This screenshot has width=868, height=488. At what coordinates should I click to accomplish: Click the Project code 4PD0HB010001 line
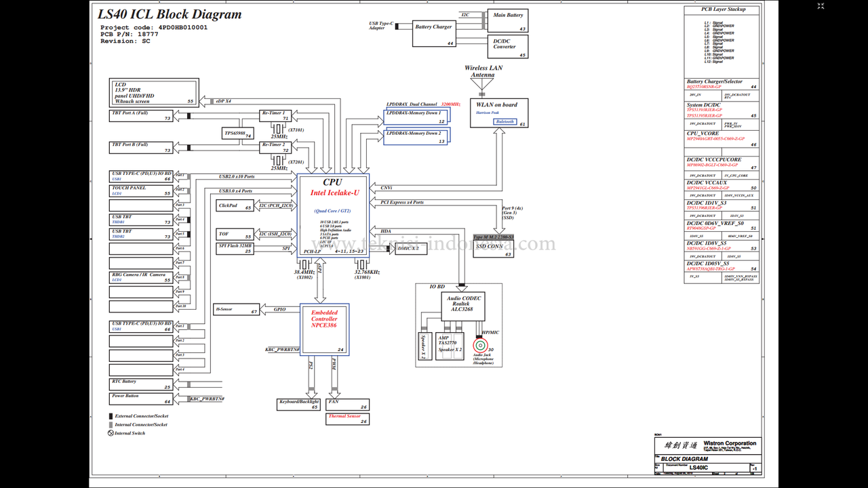(154, 28)
